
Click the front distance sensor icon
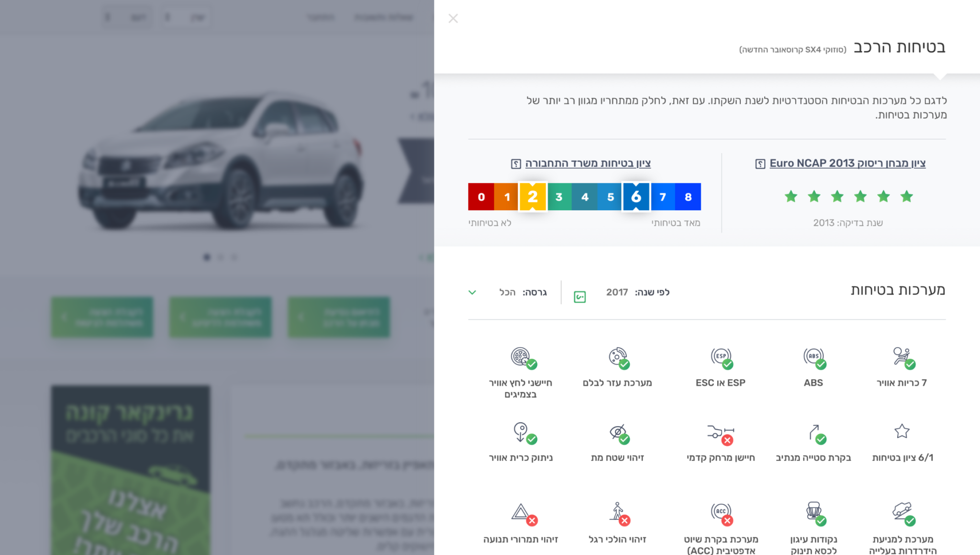pos(721,433)
